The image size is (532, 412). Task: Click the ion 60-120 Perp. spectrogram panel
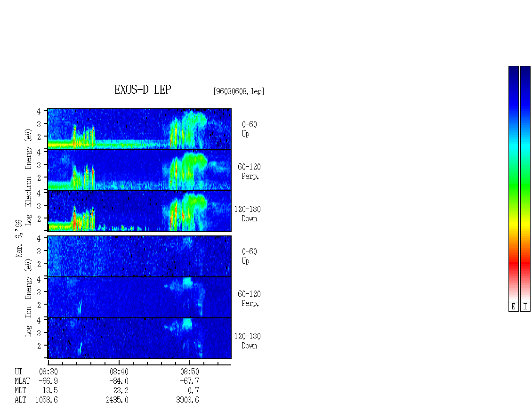point(139,297)
